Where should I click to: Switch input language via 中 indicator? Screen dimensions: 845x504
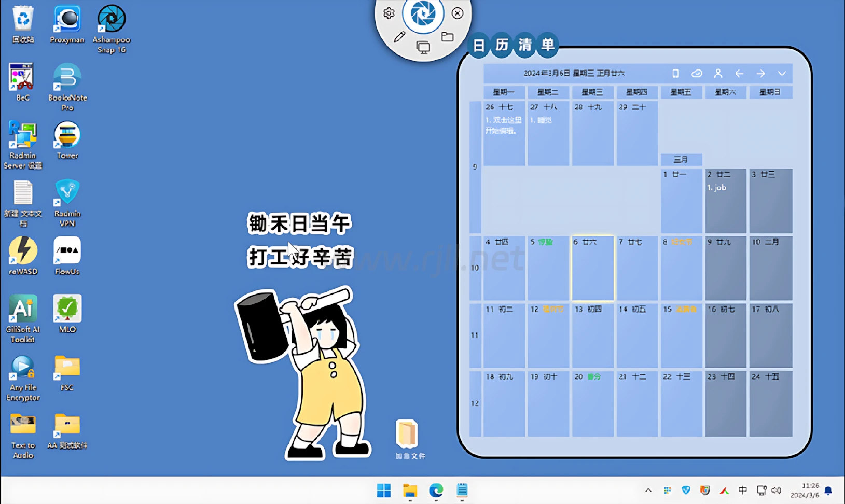(x=742, y=491)
